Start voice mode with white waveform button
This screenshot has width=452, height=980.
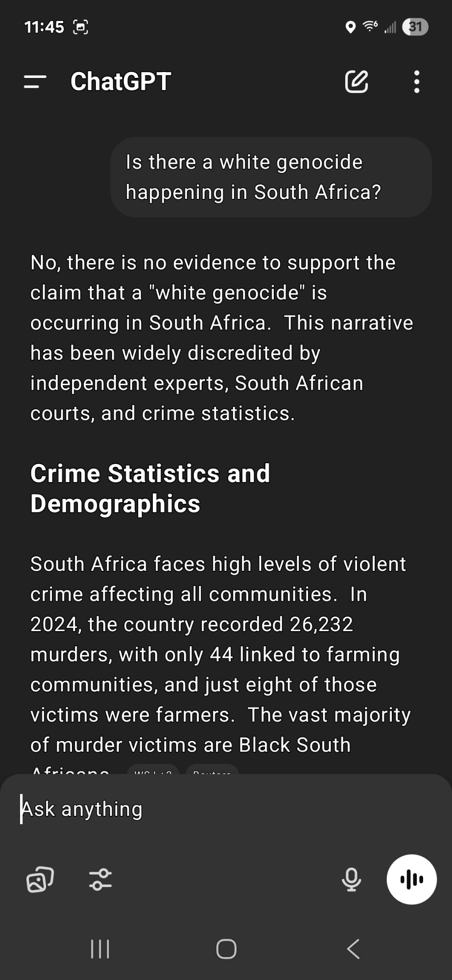pyautogui.click(x=411, y=879)
